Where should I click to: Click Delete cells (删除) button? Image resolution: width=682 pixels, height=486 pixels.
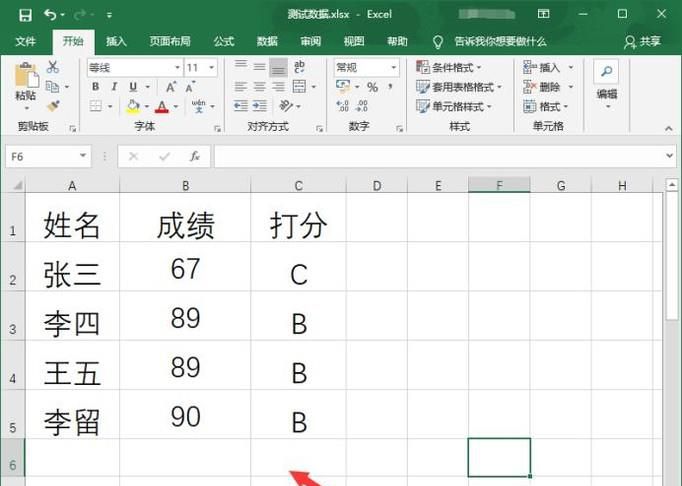(x=542, y=87)
